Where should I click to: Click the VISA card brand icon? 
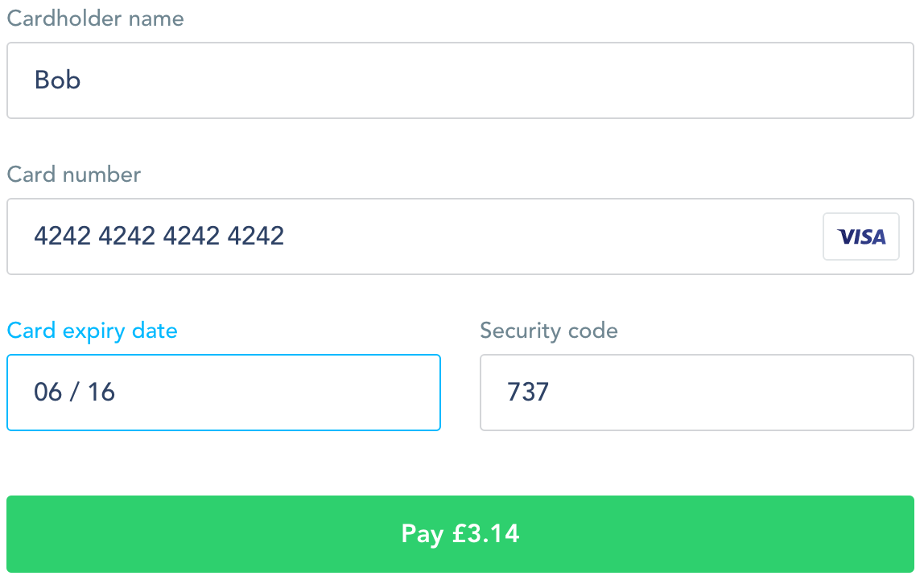click(x=860, y=236)
